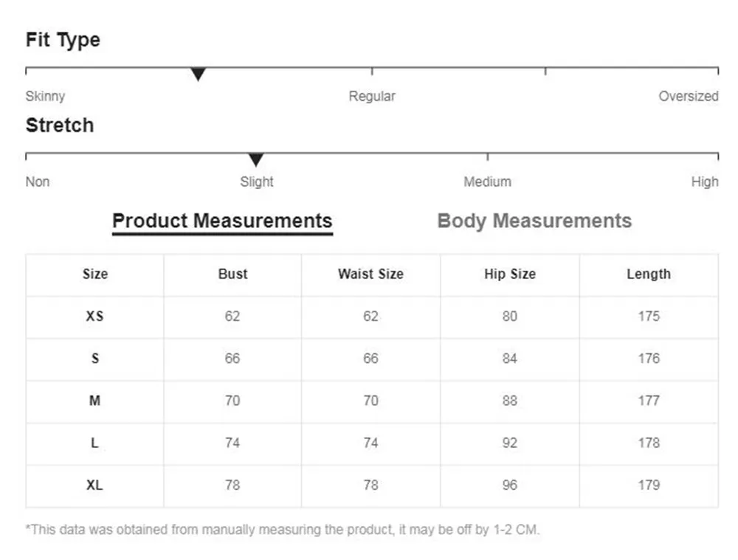Switch to the Product Measurements tab
Viewport: 738px width, 560px height.
tap(222, 221)
